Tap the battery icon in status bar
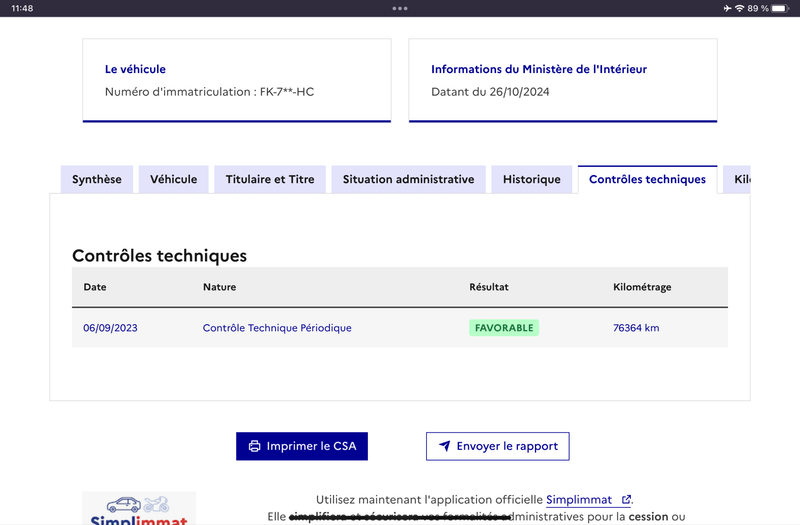 [780, 8]
